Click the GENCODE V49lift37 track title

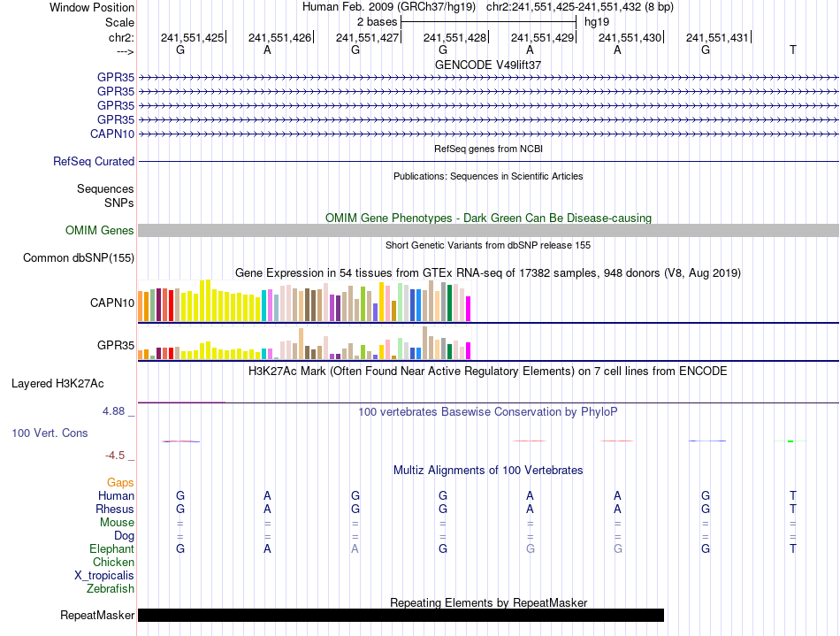pos(488,65)
